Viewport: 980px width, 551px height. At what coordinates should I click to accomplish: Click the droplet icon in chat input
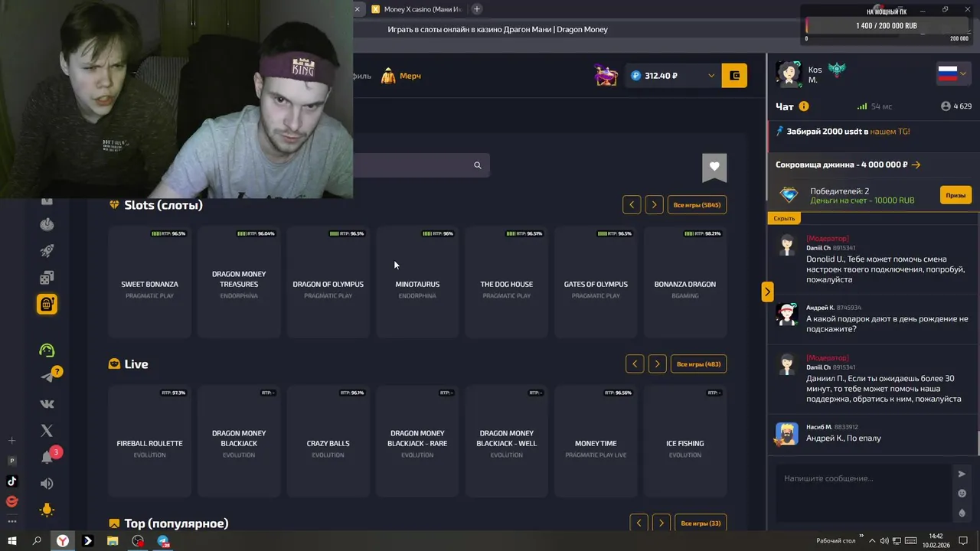(x=962, y=513)
